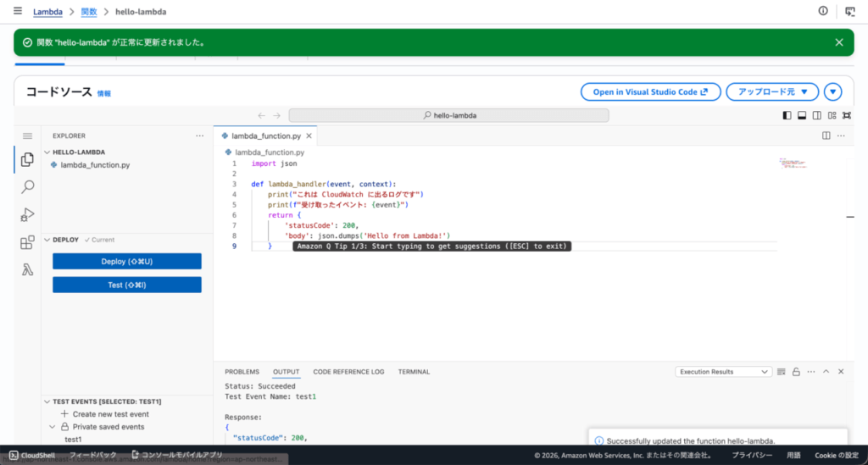The height and width of the screenshot is (465, 868).
Task: Go forward with editor navigation arrow
Action: (277, 115)
